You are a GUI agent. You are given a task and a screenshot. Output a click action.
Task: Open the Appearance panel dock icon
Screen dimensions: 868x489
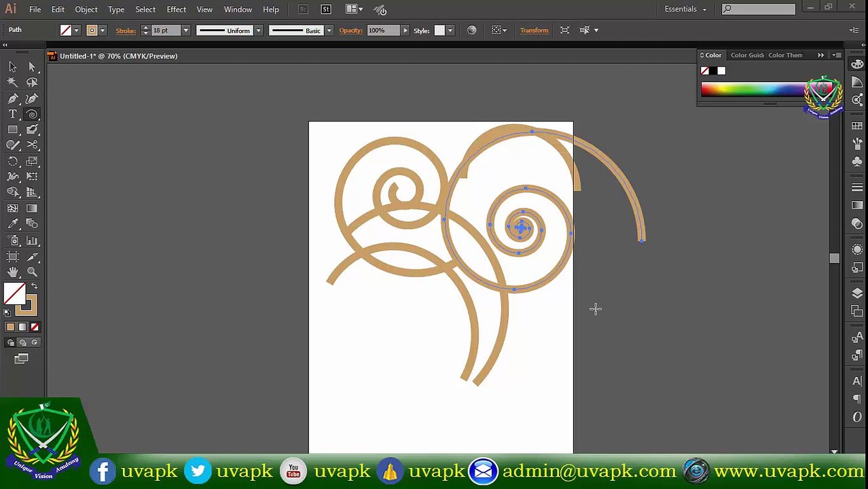coord(857,249)
